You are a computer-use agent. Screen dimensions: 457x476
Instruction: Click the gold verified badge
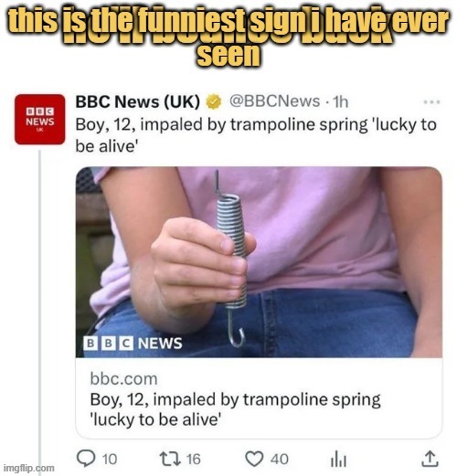pyautogui.click(x=214, y=101)
